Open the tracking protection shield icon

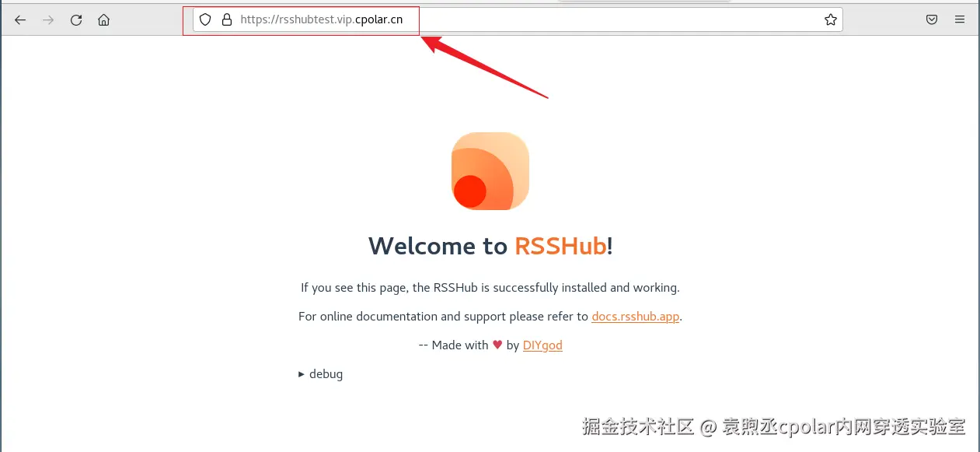tap(205, 20)
